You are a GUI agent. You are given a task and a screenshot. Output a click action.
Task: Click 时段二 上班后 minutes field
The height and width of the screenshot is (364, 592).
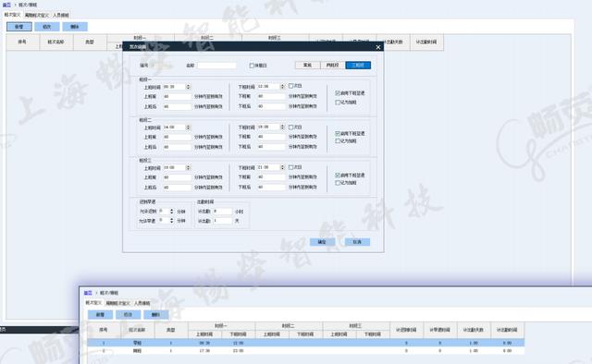tap(177, 147)
